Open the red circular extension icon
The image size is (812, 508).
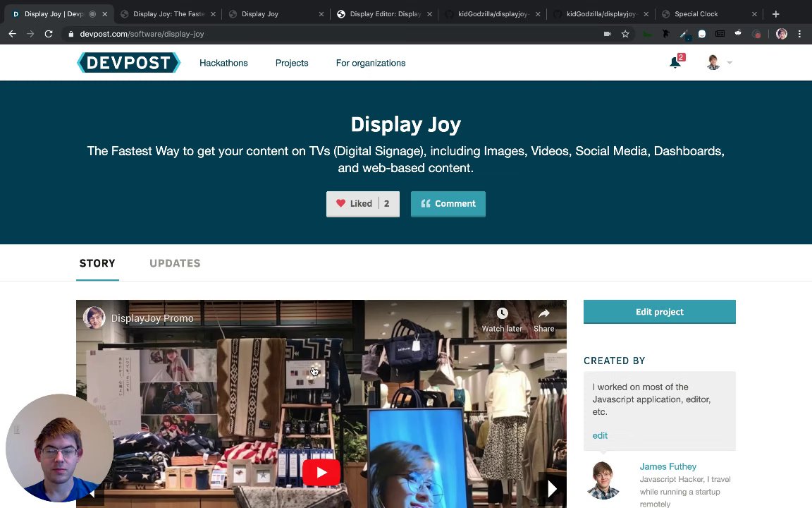tap(756, 34)
